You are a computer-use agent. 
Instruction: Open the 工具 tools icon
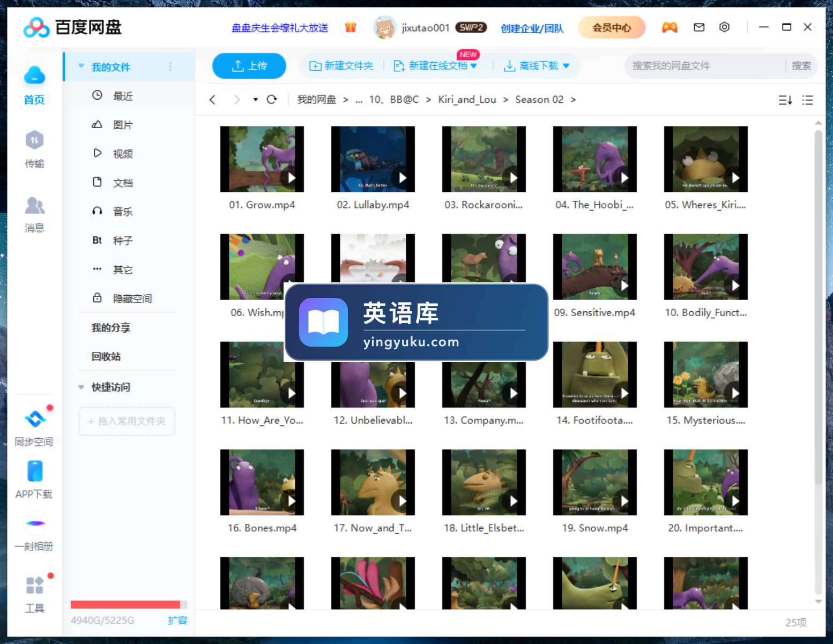[35, 585]
